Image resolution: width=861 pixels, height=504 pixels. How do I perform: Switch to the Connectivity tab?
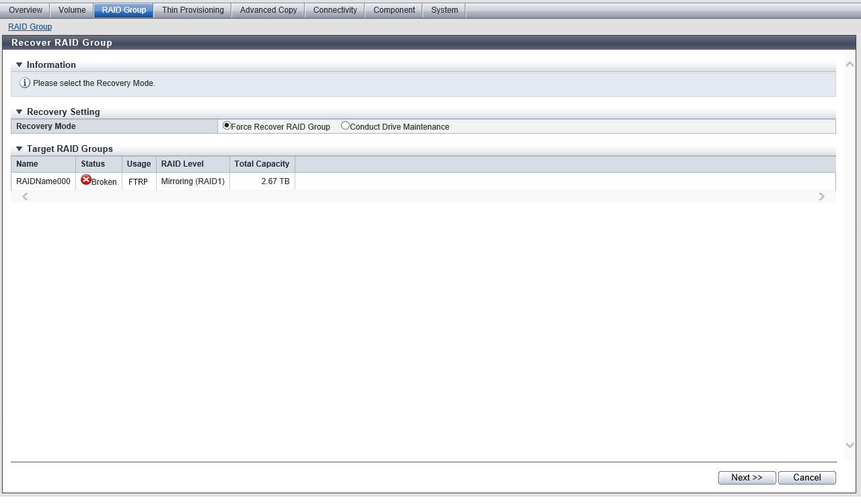(335, 10)
